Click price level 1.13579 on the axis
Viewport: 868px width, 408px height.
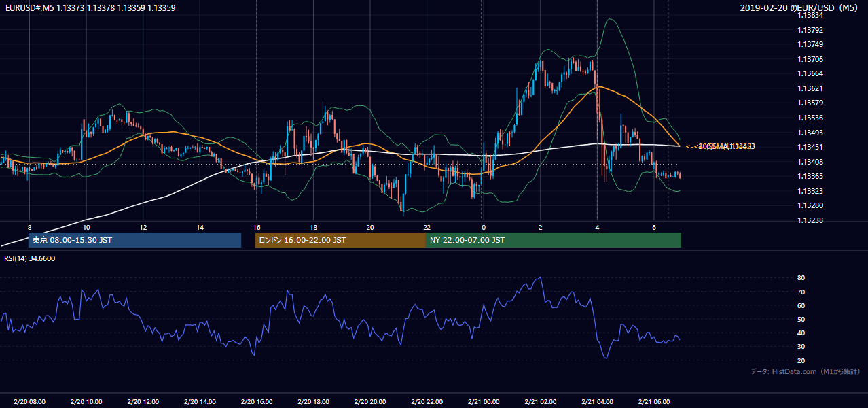click(810, 103)
